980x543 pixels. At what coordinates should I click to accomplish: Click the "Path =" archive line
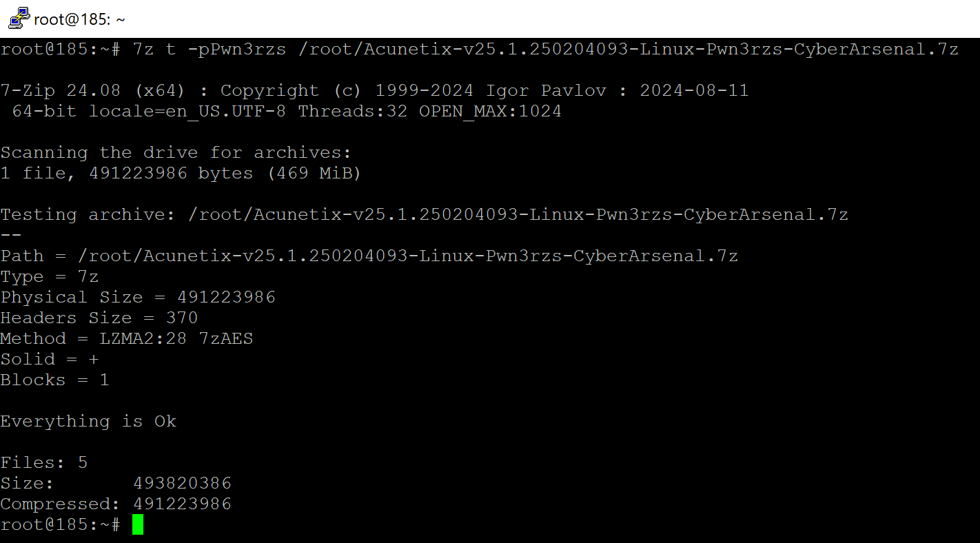[369, 256]
